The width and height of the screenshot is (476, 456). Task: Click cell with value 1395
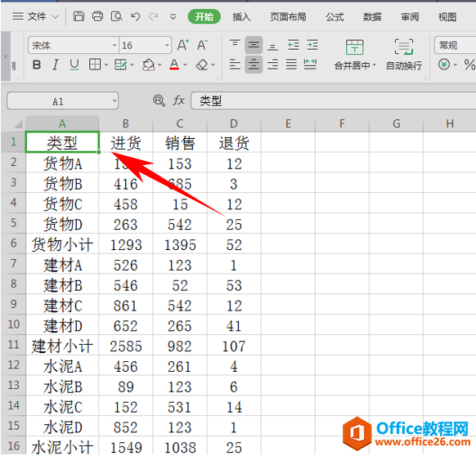180,244
